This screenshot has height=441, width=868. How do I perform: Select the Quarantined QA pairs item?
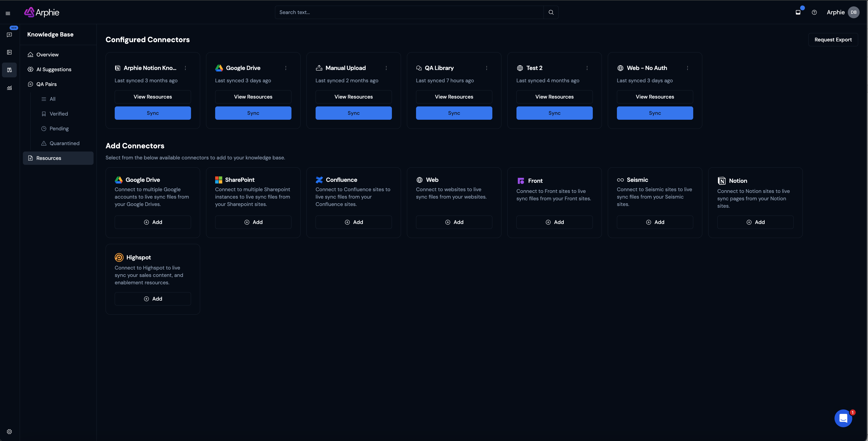tap(64, 143)
